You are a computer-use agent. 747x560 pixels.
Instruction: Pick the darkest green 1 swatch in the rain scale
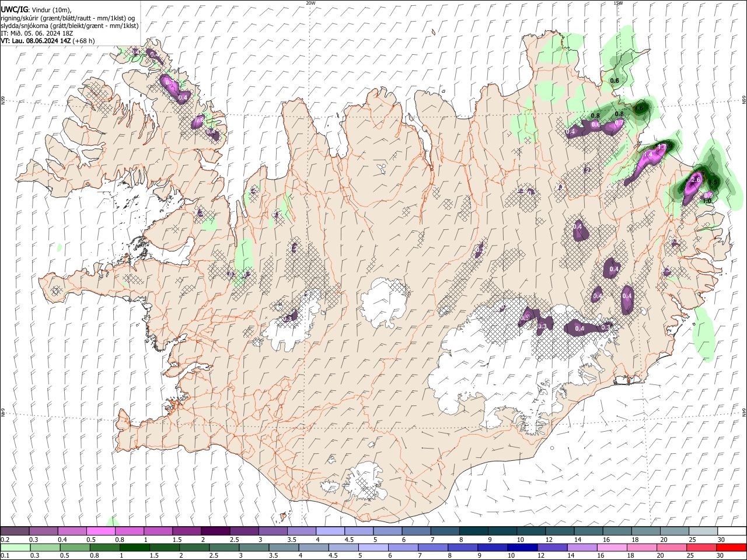[x=134, y=548]
